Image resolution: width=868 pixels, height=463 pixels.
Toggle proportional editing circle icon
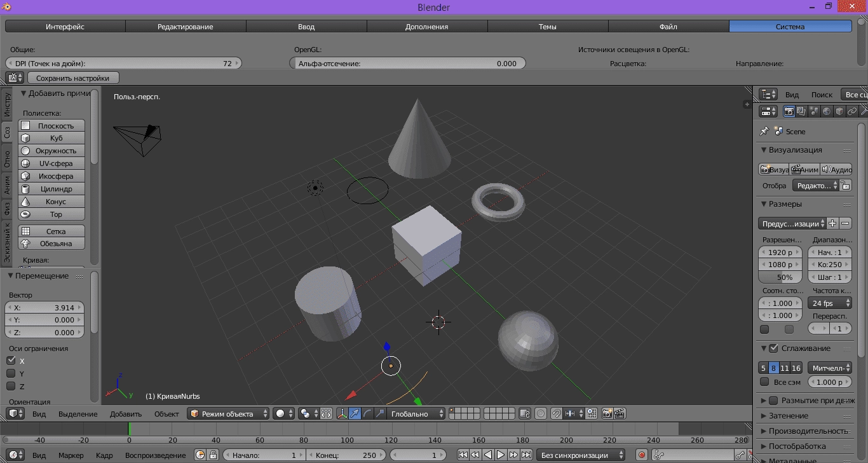click(x=541, y=413)
